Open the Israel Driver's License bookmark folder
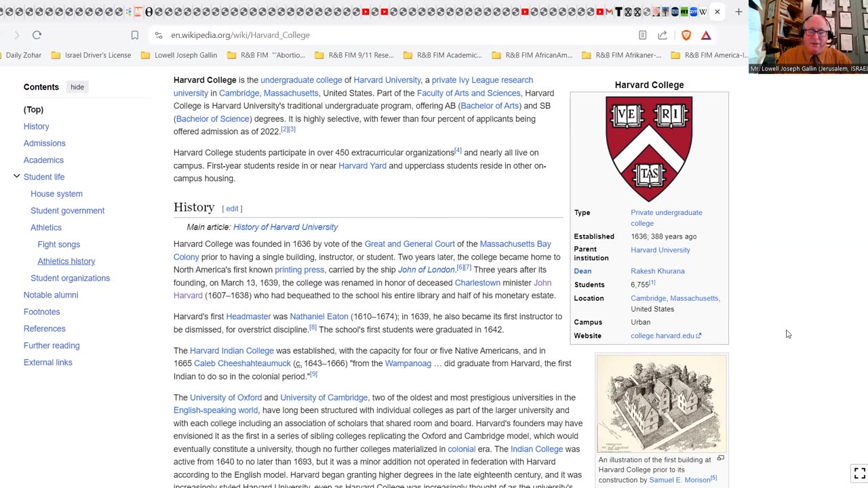The image size is (868, 488). (92, 55)
